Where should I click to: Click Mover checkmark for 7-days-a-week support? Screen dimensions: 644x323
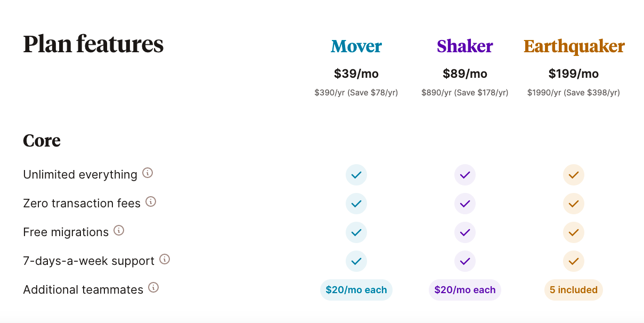tap(356, 261)
